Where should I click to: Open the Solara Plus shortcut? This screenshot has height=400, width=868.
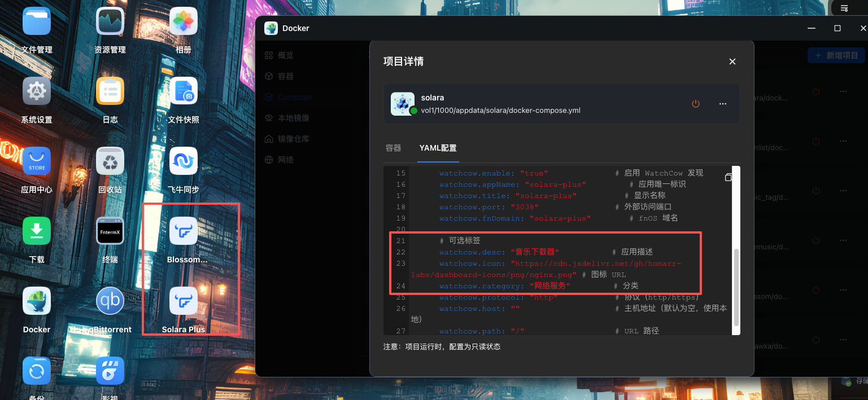click(x=184, y=301)
